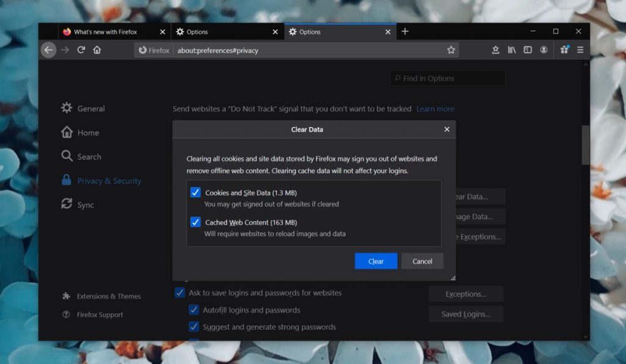Uncheck Cookies and Site Data
The width and height of the screenshot is (626, 364).
pos(196,192)
